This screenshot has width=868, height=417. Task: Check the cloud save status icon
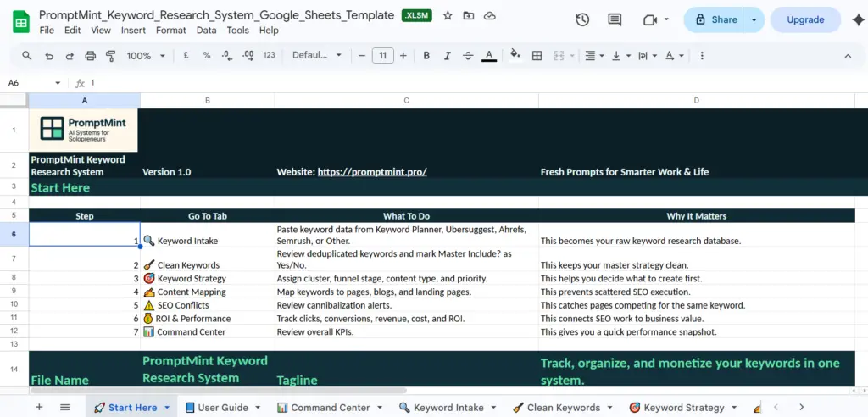click(489, 16)
